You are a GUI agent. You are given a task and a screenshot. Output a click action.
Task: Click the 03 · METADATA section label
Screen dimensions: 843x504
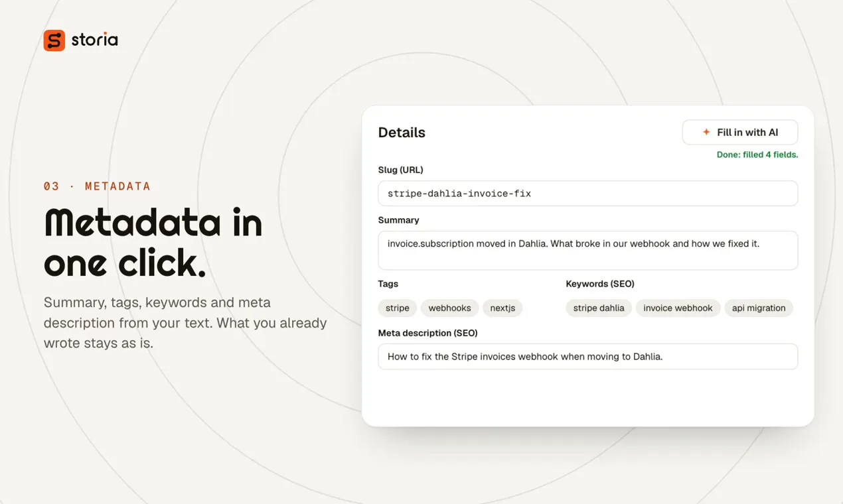coord(97,186)
